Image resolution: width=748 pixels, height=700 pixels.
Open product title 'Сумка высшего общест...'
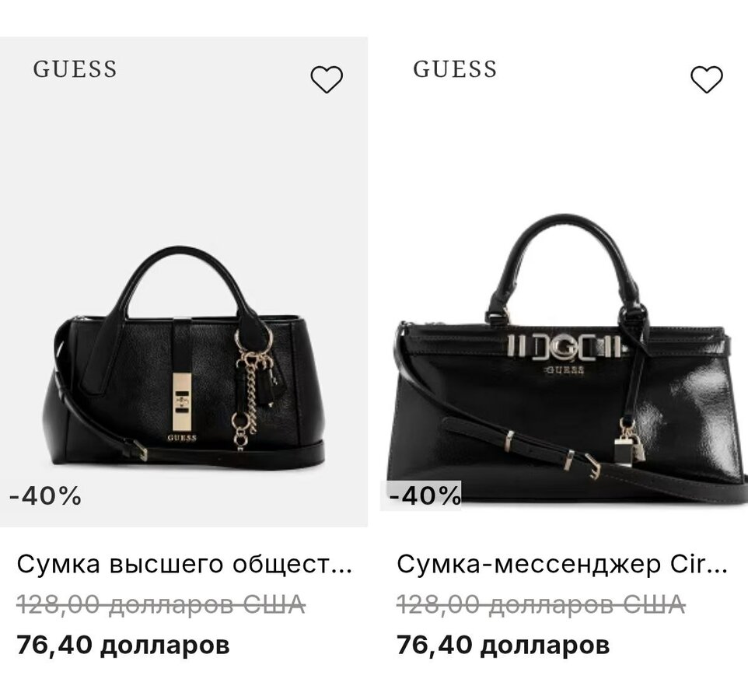point(184,564)
